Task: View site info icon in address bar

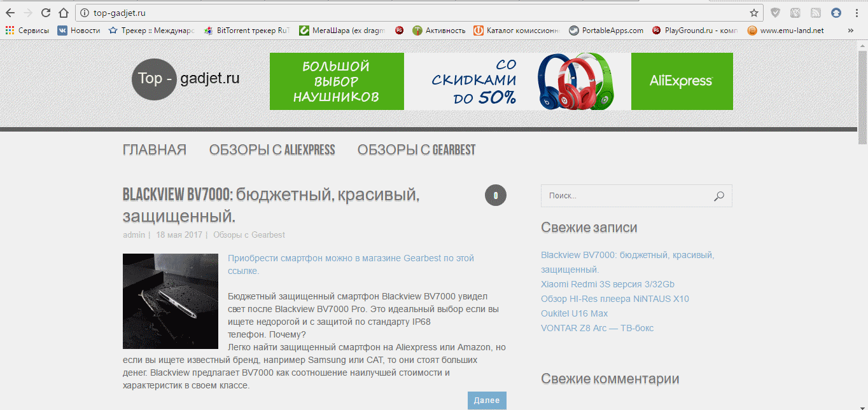Action: [85, 13]
